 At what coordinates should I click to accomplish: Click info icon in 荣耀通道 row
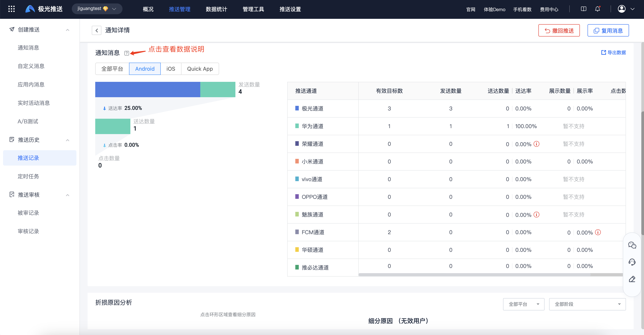coord(536,144)
